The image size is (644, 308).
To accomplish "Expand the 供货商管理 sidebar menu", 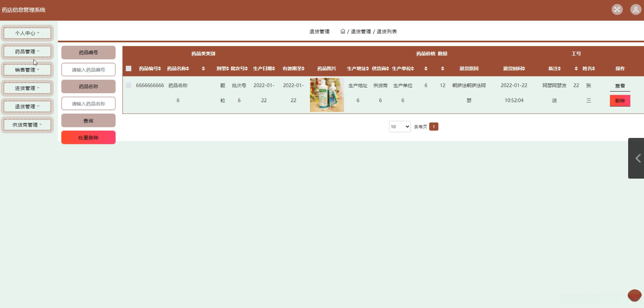I will [x=27, y=125].
